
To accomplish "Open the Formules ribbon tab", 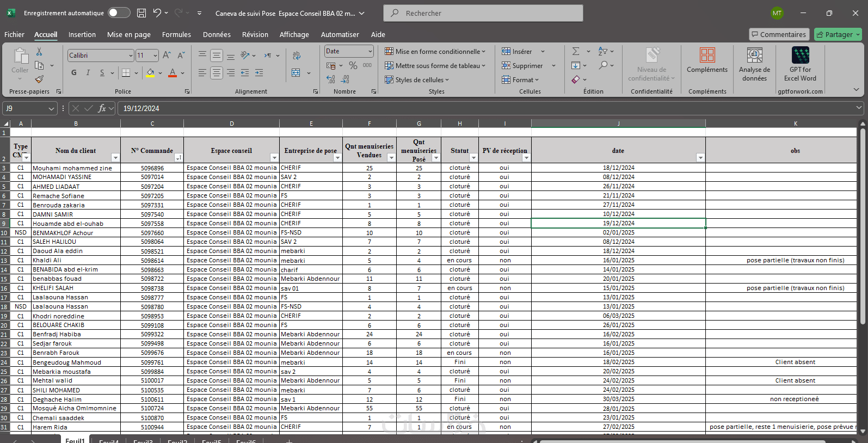I will (x=176, y=34).
